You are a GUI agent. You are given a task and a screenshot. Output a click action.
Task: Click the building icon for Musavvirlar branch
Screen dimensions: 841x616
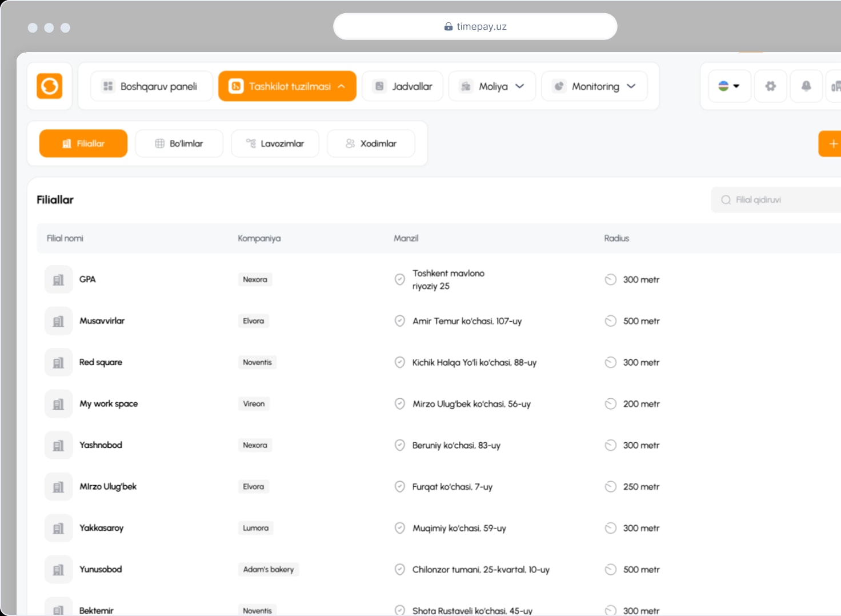59,321
